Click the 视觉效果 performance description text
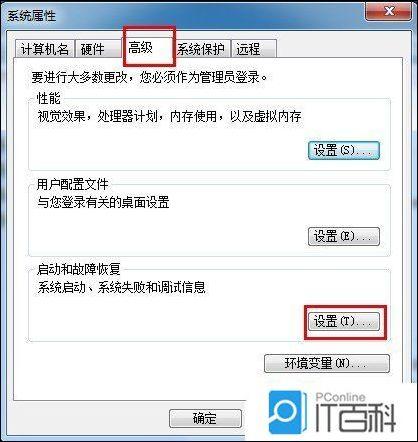Image resolution: width=418 pixels, height=442 pixels. pyautogui.click(x=169, y=117)
